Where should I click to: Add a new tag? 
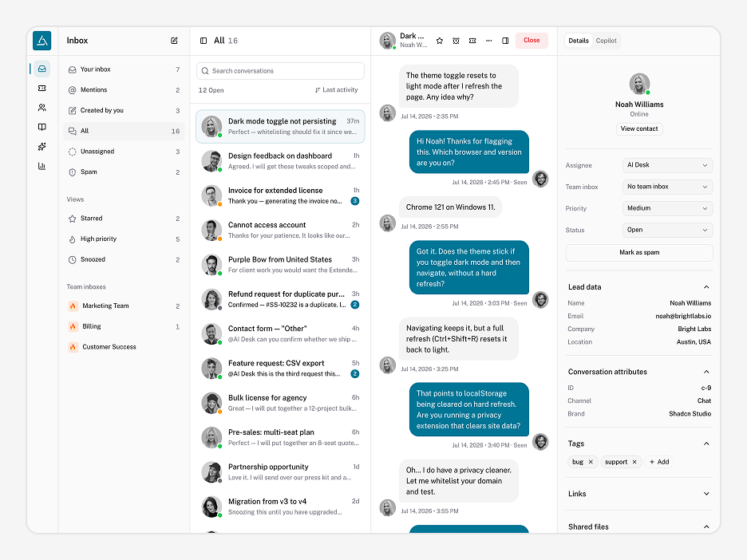pos(659,462)
